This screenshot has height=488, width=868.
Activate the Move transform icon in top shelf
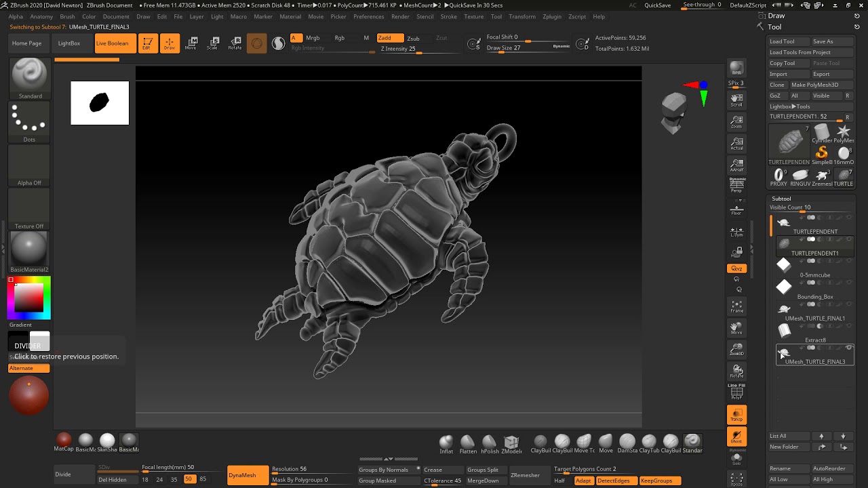[191, 43]
